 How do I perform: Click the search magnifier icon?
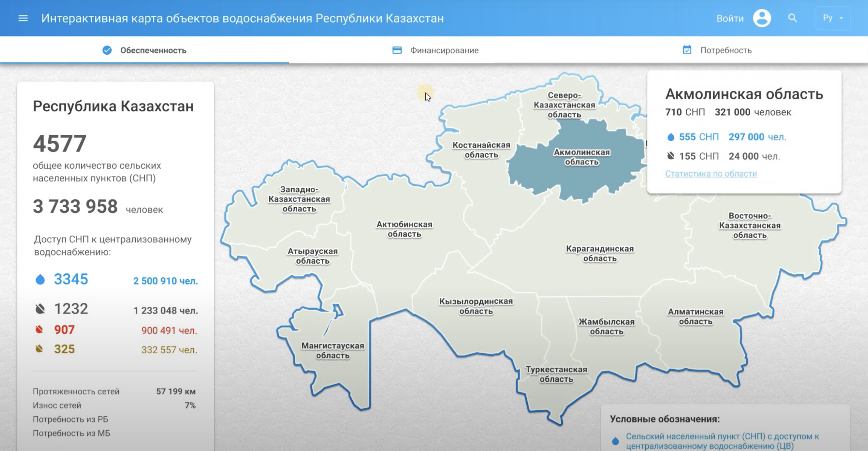[x=793, y=18]
